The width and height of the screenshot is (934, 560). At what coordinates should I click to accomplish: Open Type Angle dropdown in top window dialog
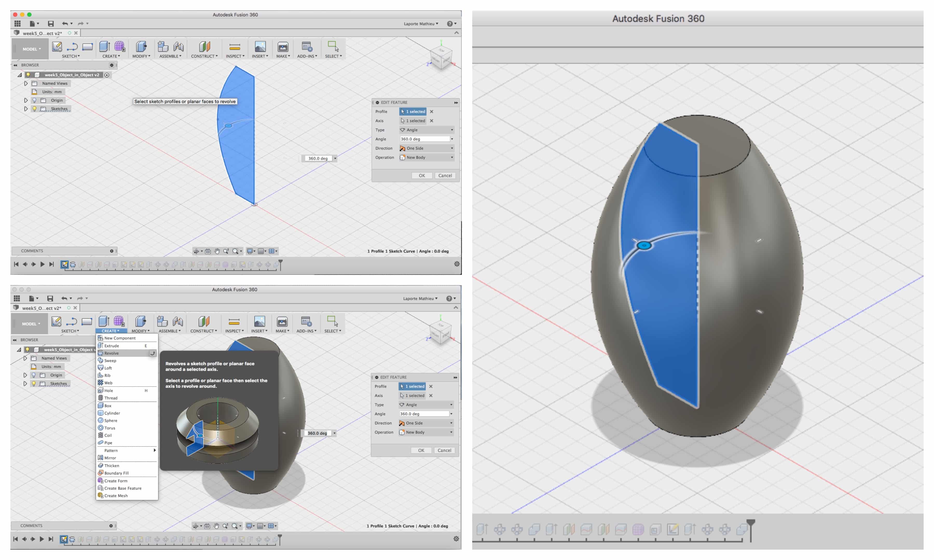pyautogui.click(x=427, y=130)
